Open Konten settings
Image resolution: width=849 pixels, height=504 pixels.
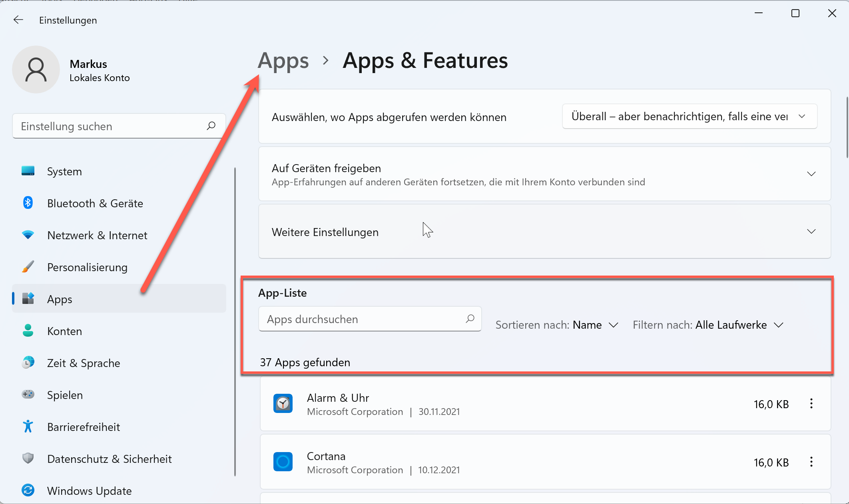(119, 331)
